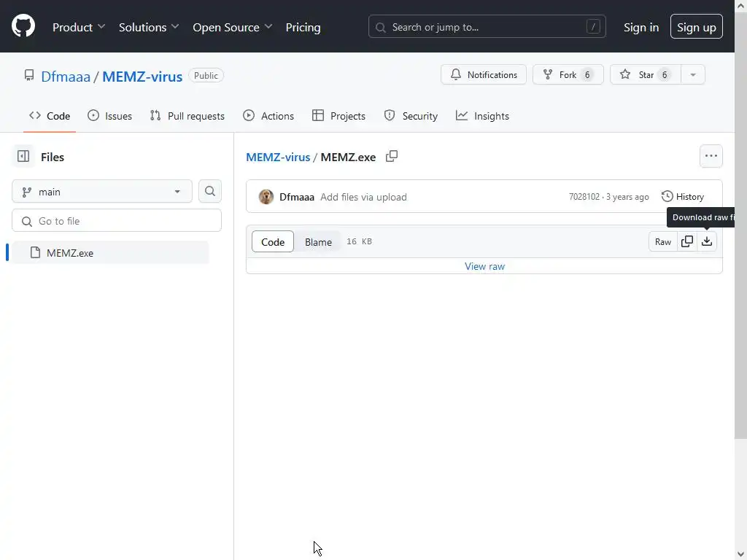
Task: Open the Product dropdown menu
Action: click(x=79, y=27)
